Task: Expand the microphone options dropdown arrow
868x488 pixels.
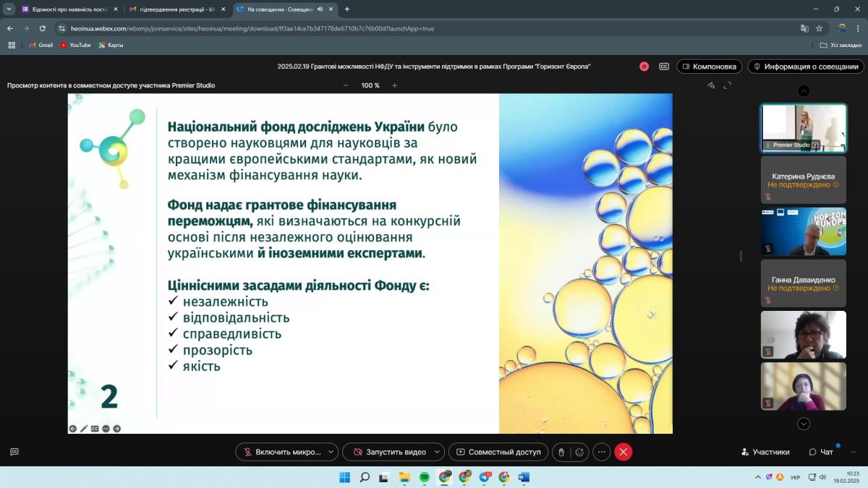Action: click(331, 452)
